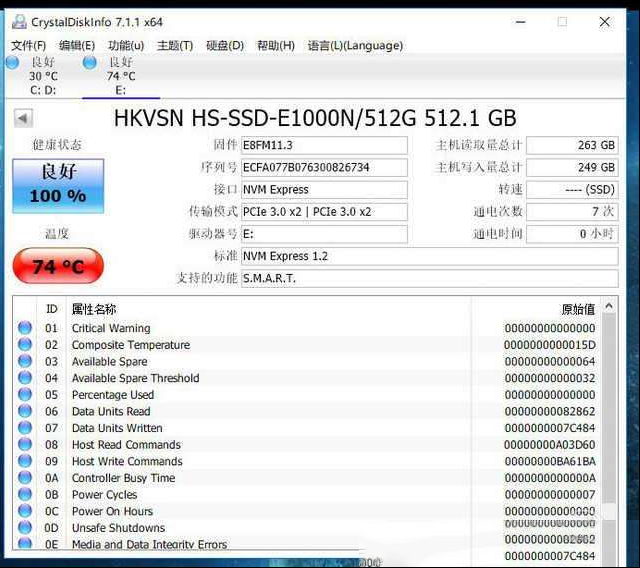Viewport: 640px width, 568px height.
Task: Click status orb for Controller Busy Time
Action: click(x=25, y=477)
